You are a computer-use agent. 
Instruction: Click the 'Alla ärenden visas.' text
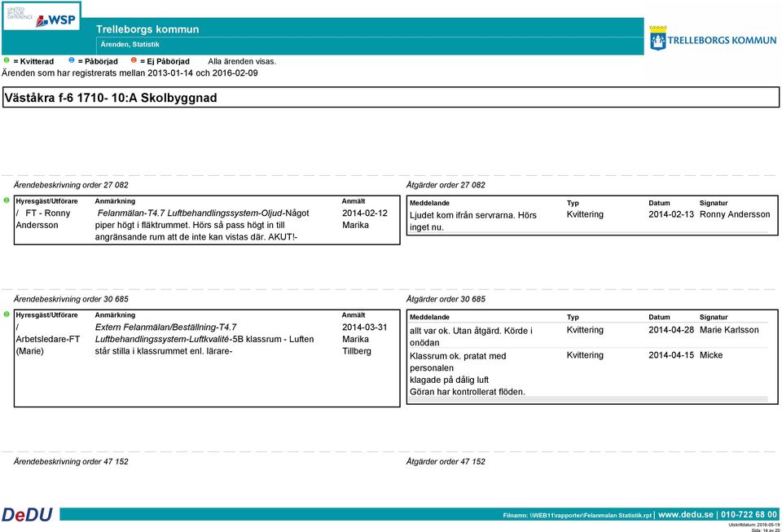pos(242,61)
